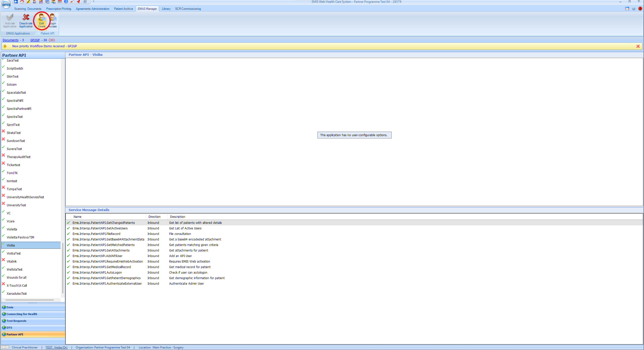
Task: Open the Documents tab in ribbon
Action: tap(34, 9)
